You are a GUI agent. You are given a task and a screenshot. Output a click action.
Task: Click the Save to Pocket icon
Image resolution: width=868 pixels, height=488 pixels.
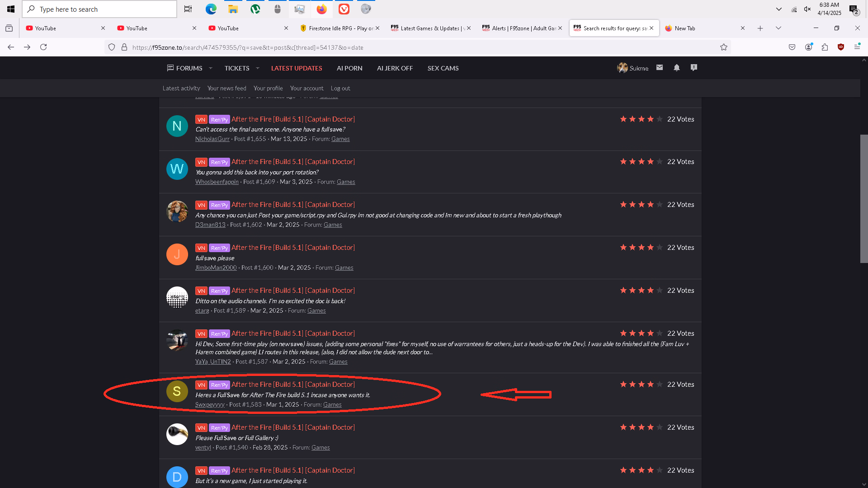click(792, 47)
